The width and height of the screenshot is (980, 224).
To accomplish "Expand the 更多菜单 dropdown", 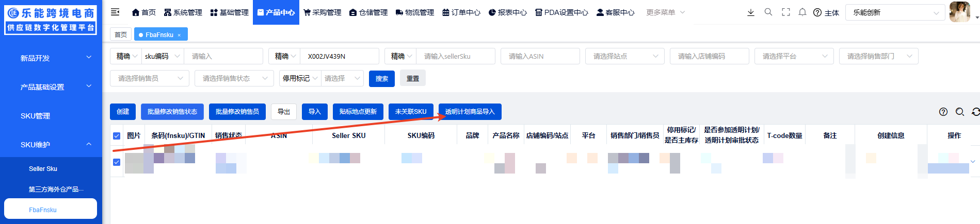I will pyautogui.click(x=665, y=12).
